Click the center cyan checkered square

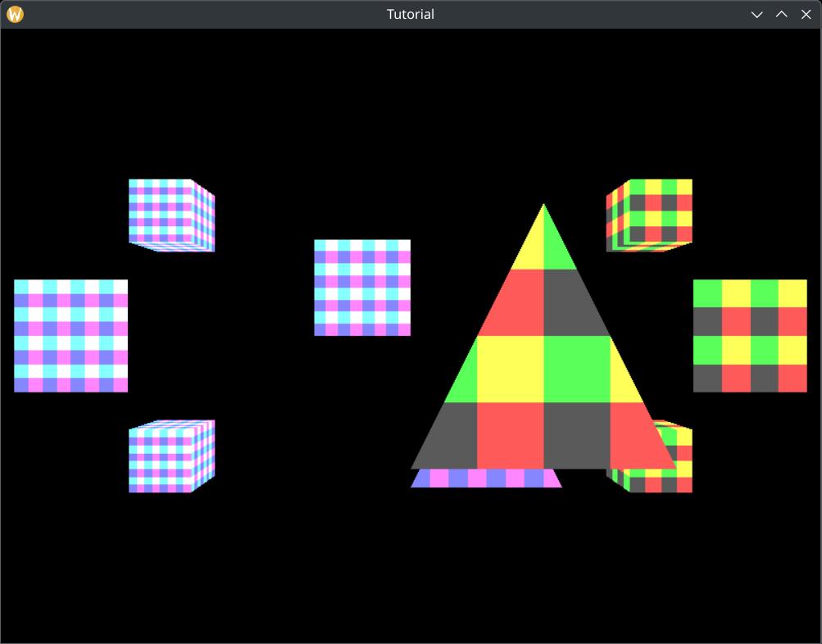[x=362, y=288]
